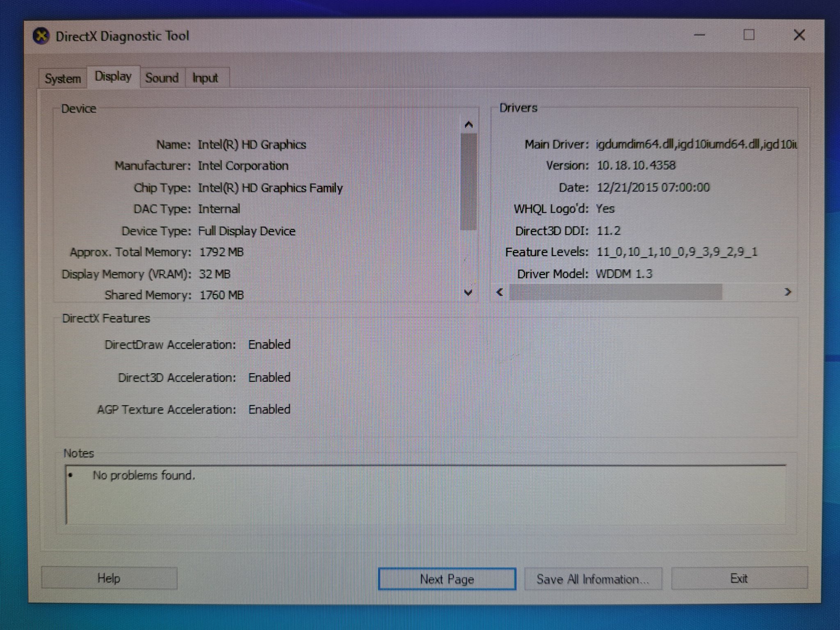This screenshot has width=840, height=630.
Task: Maximize the DirectX Diagnostic Tool window
Action: (749, 35)
